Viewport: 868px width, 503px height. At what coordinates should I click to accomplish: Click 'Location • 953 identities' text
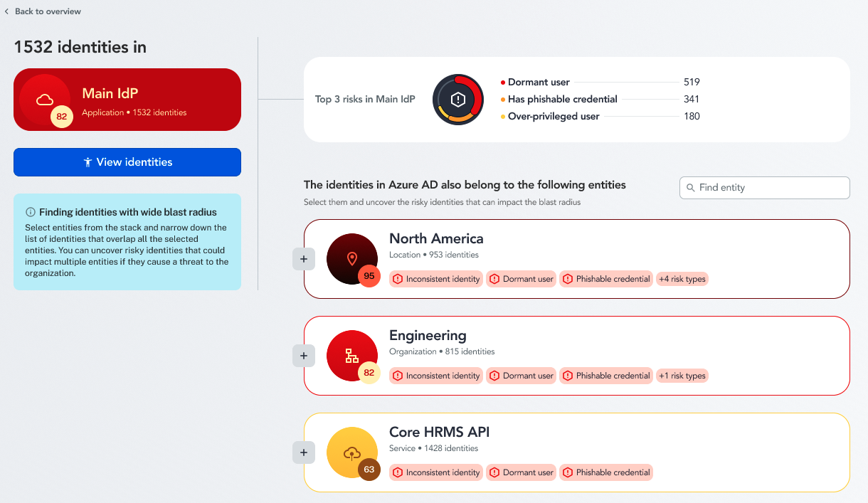(434, 255)
